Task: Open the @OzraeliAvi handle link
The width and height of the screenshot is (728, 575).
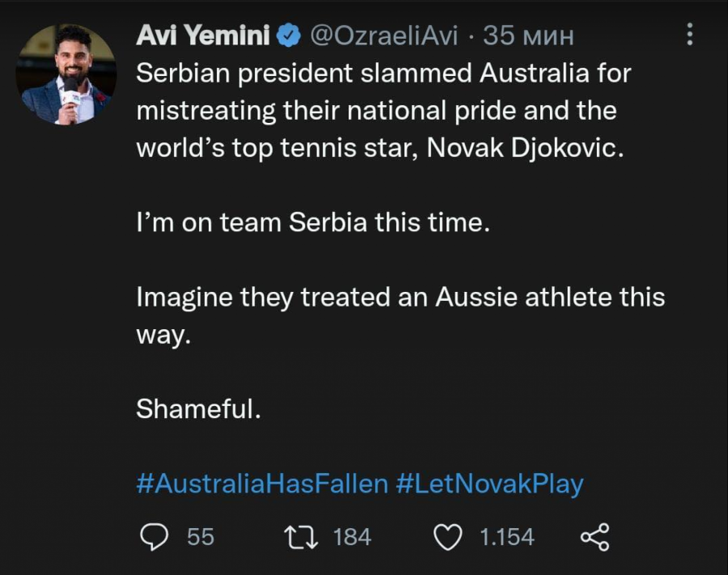Action: point(384,36)
